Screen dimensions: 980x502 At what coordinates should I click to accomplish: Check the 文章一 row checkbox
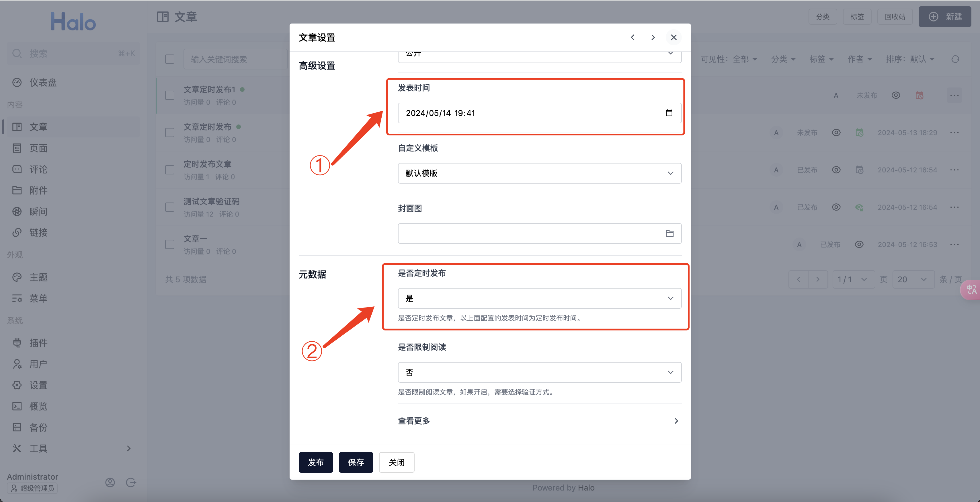point(170,244)
